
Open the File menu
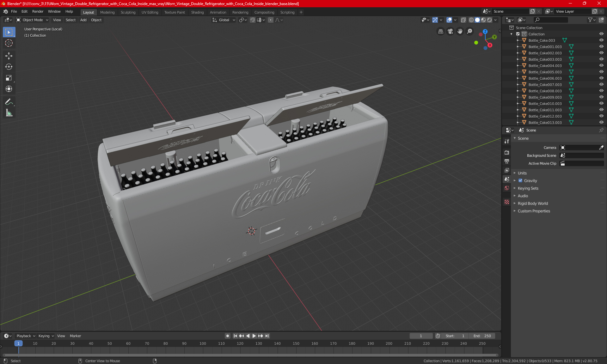tap(14, 11)
